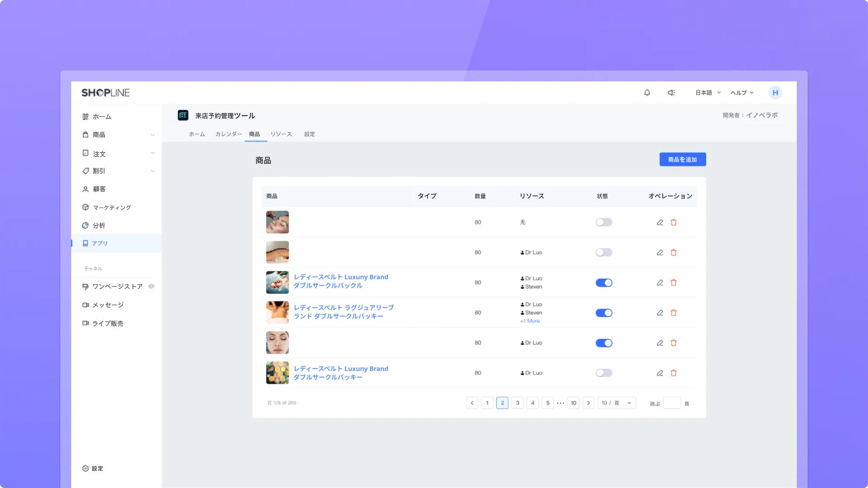Click the notification bell icon
Viewport: 868px width, 488px height.
click(647, 93)
